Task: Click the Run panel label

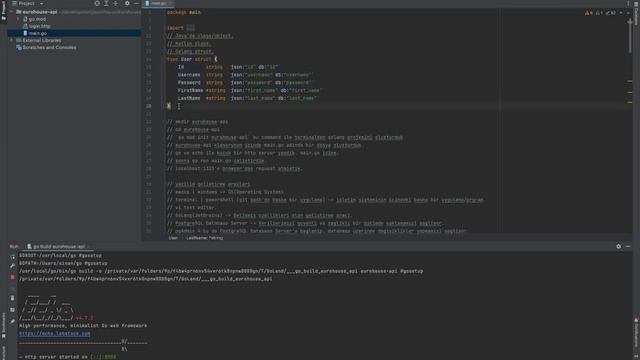Action: 14,247
